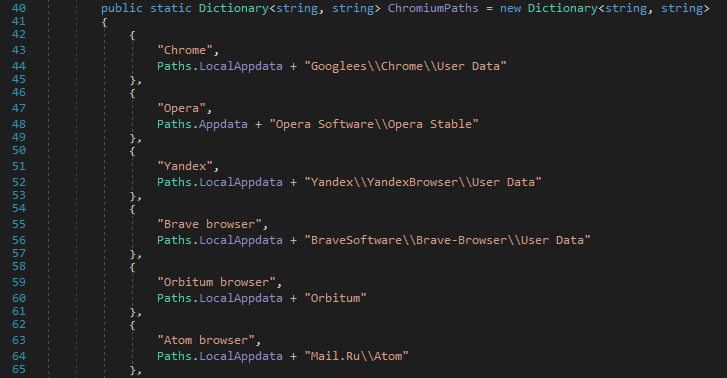727x378 pixels.
Task: Click the ChromiumPaths identifier
Action: click(433, 8)
